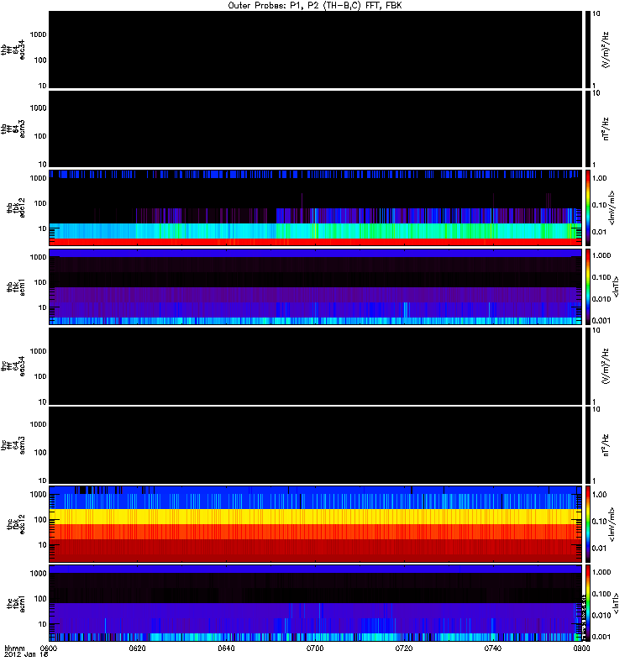Click the black color bar beside thc fff scm3
Image resolution: width=630 pixels, height=672 pixels.
point(588,445)
